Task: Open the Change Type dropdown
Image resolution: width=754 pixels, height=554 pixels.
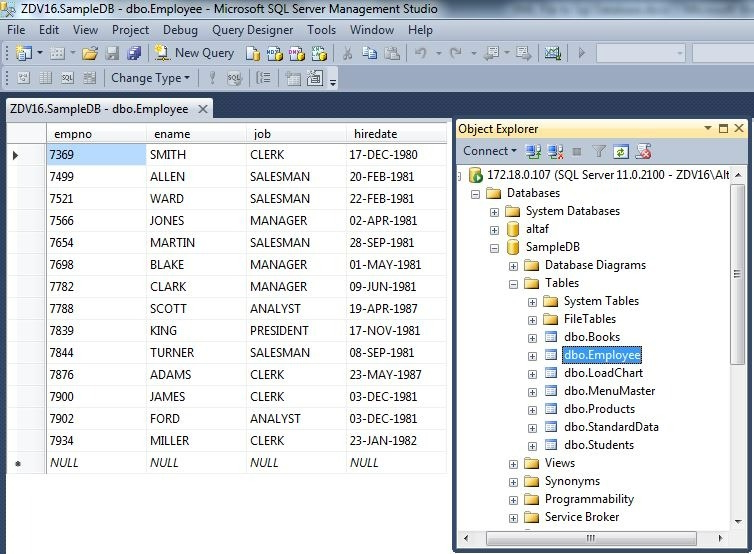Action: 150,78
